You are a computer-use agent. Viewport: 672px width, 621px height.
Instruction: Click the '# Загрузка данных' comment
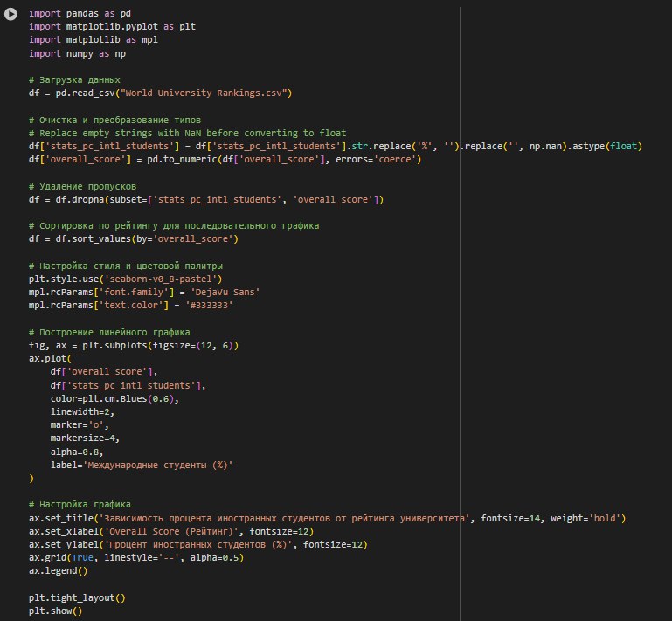74,79
